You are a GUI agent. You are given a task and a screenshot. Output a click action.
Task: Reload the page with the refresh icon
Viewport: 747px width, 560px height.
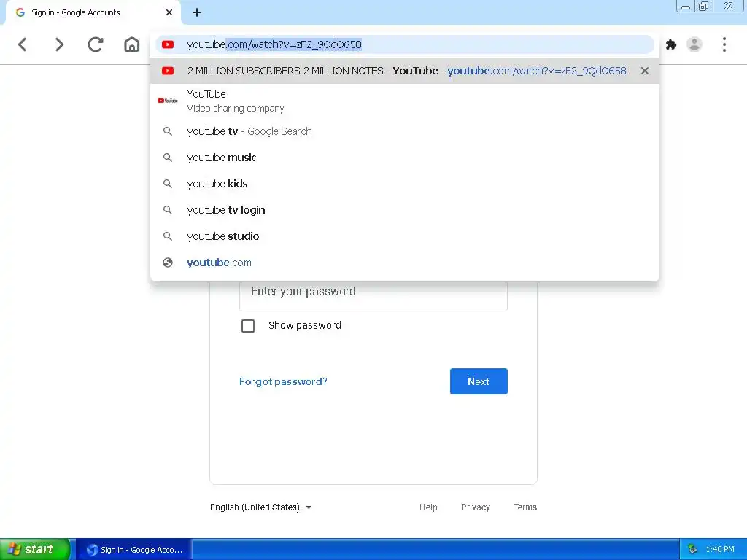(96, 44)
